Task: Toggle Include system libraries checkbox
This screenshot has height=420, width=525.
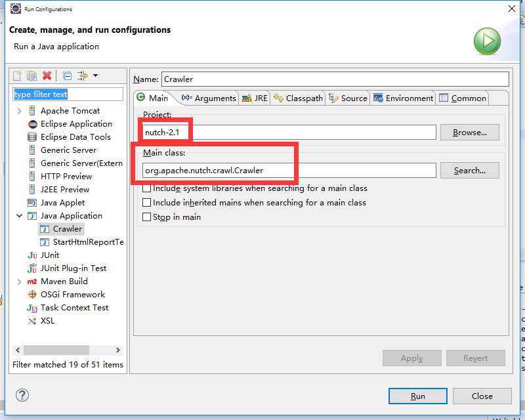Action: (146, 188)
